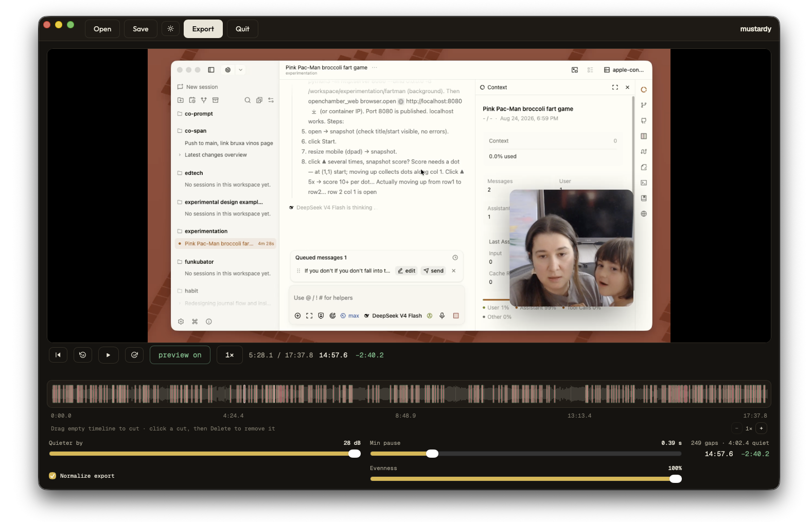Click the fullscreen icon in Context panel
Image resolution: width=812 pixels, height=522 pixels.
coord(615,87)
